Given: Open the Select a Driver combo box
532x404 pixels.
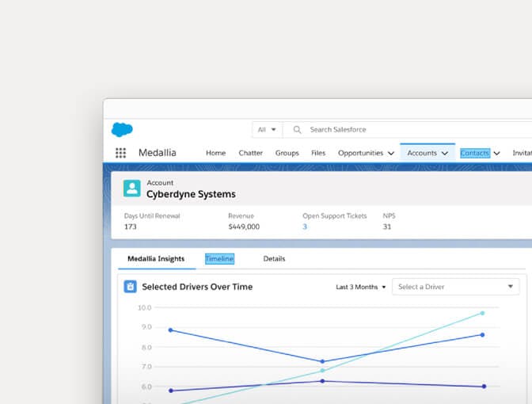Looking at the screenshot, I should pos(456,287).
